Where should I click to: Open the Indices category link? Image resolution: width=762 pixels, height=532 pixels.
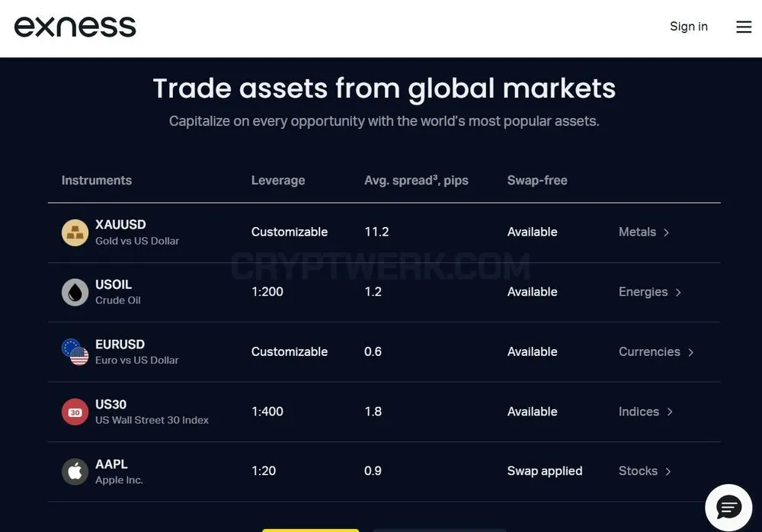tap(645, 412)
